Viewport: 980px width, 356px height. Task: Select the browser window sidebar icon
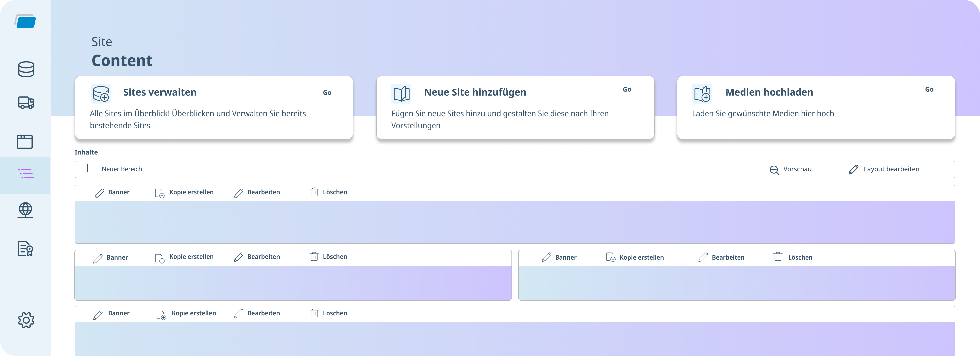[x=25, y=141]
